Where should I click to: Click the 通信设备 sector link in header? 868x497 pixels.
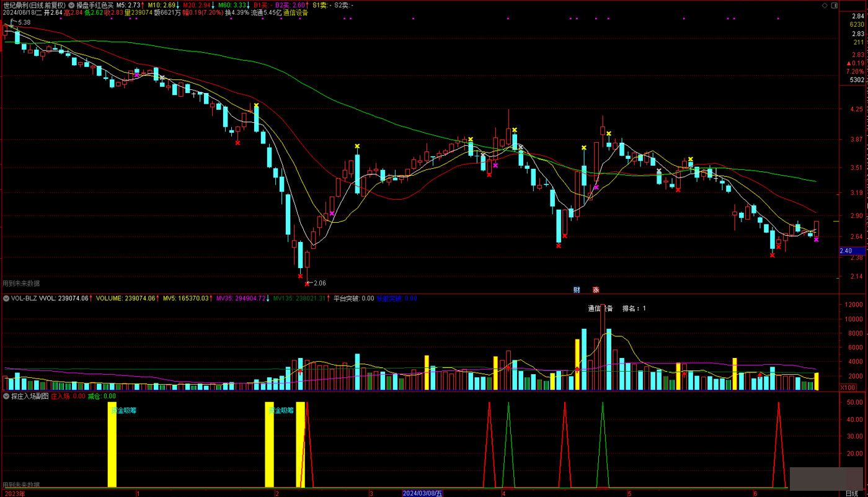(295, 12)
